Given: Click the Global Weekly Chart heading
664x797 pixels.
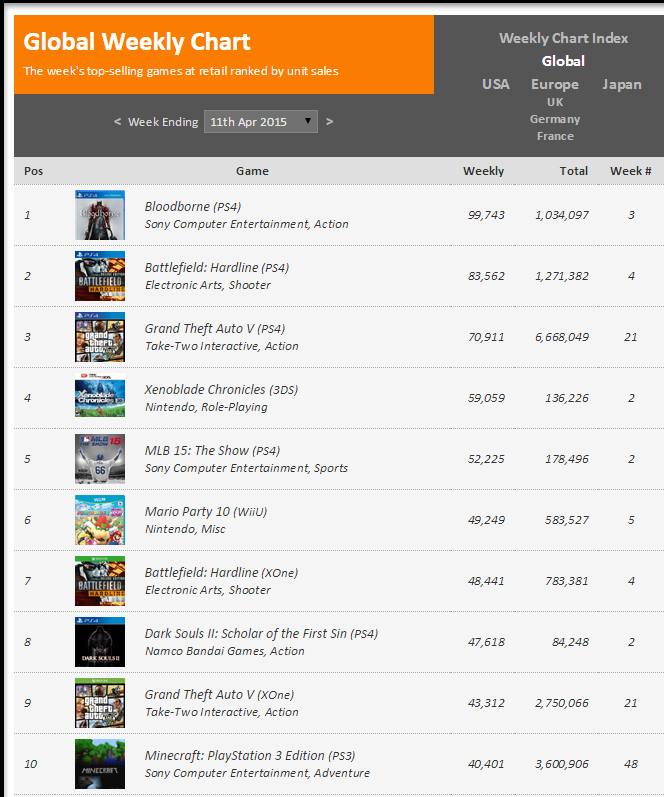Looking at the screenshot, I should (x=137, y=42).
